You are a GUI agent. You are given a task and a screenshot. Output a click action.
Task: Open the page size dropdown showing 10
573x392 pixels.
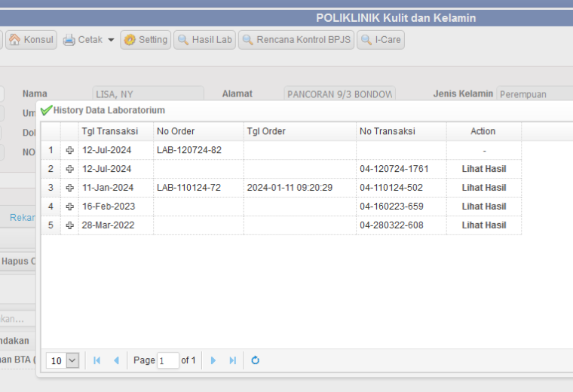click(63, 360)
